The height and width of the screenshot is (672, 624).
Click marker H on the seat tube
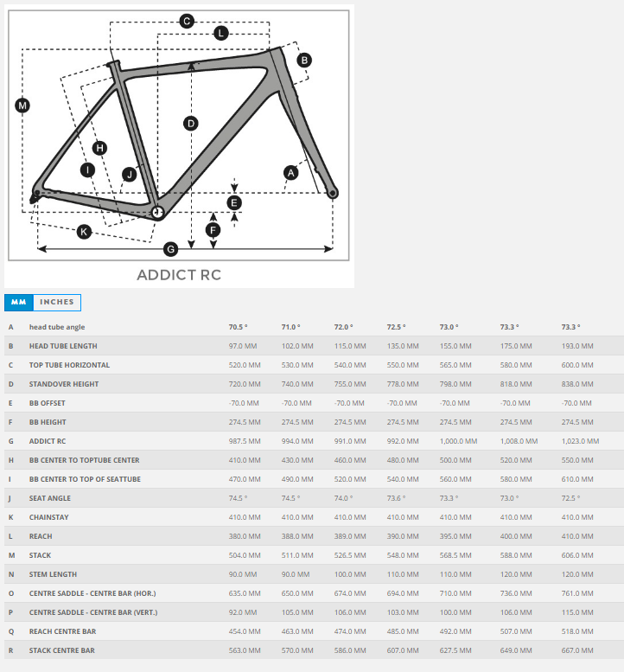99,148
